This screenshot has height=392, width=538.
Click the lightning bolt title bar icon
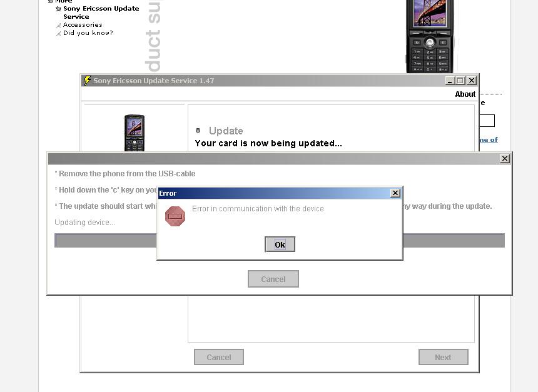87,81
